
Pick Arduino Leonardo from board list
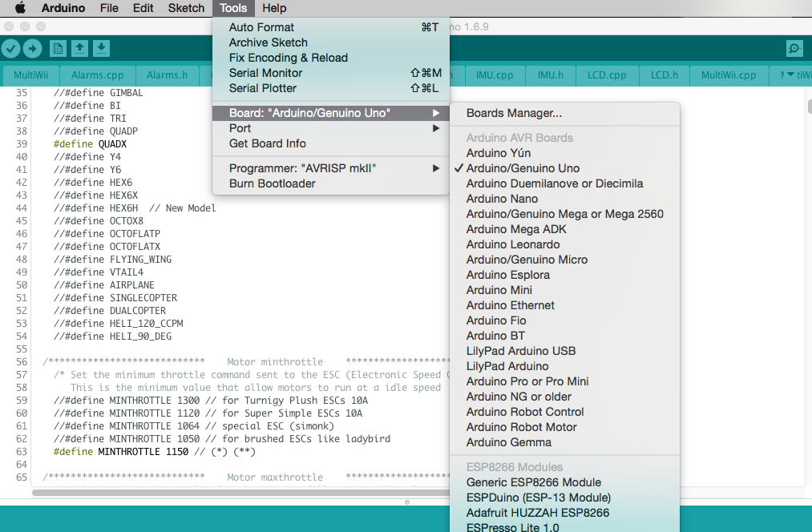tap(513, 244)
